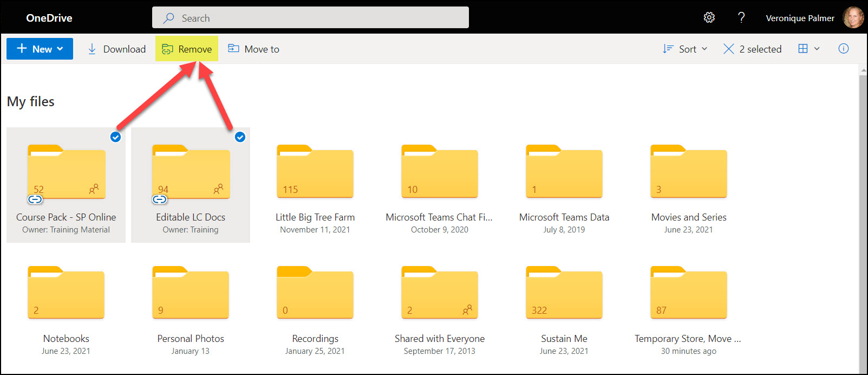Viewport: 868px width, 375px height.
Task: Click the help question mark icon
Action: [741, 18]
